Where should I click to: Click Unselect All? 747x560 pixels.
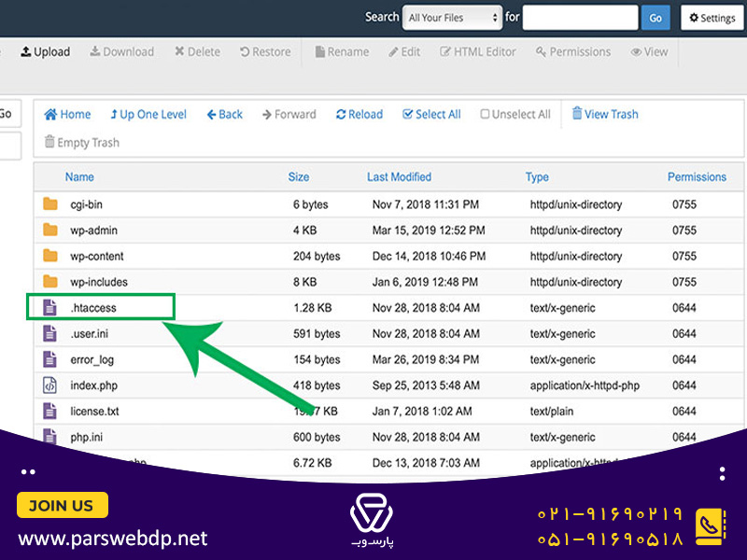pyautogui.click(x=515, y=114)
